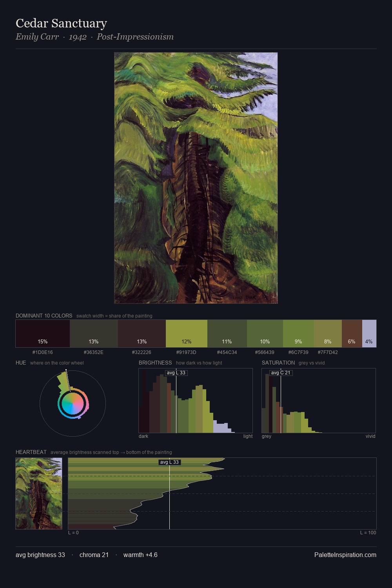Select the 8% swatch #7F7D42
The width and height of the screenshot is (392, 588).
(x=328, y=334)
